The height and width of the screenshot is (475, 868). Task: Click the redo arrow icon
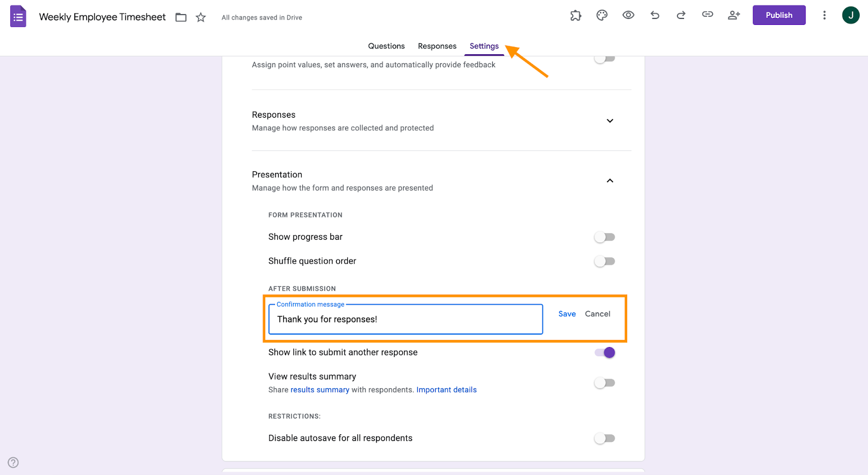coord(681,15)
